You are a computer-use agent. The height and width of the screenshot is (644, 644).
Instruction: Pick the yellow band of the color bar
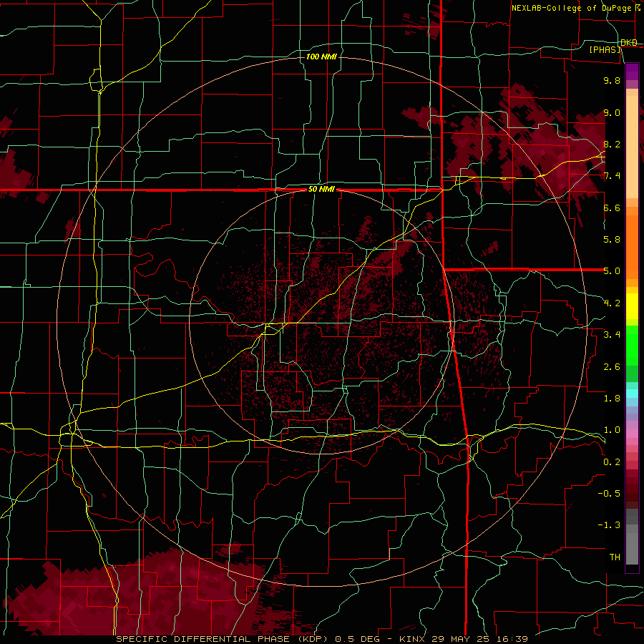coord(632,306)
